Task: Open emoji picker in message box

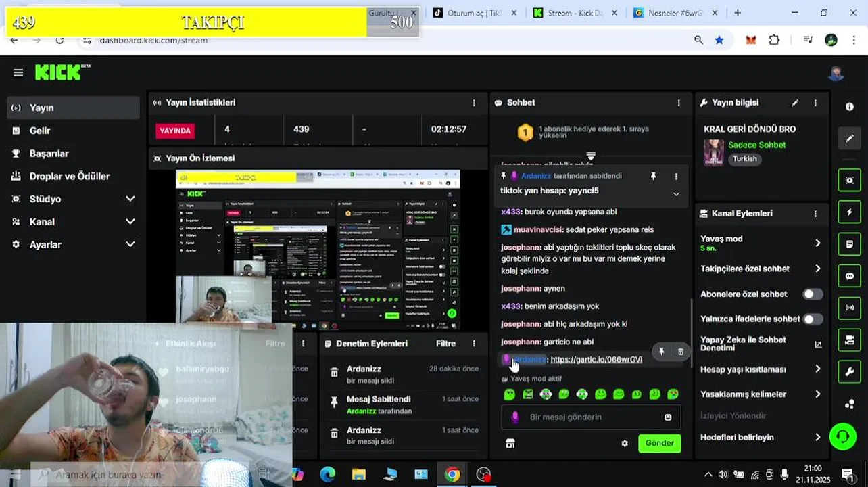Action: pos(668,417)
